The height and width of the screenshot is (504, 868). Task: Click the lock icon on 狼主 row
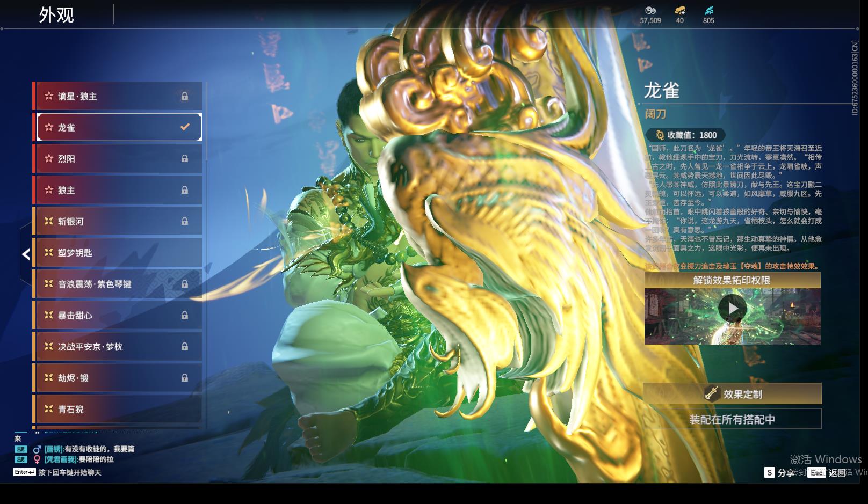click(185, 190)
